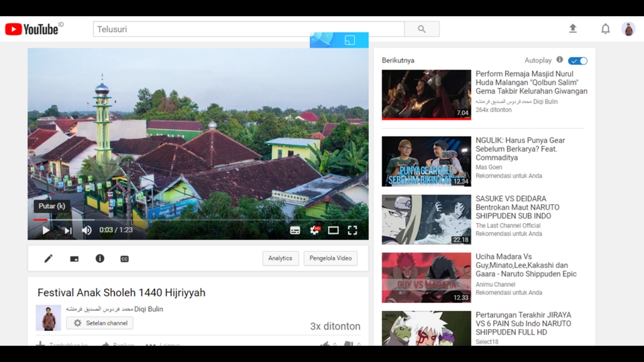Toggle subtitles in the player
This screenshot has width=644, height=362.
(x=295, y=230)
